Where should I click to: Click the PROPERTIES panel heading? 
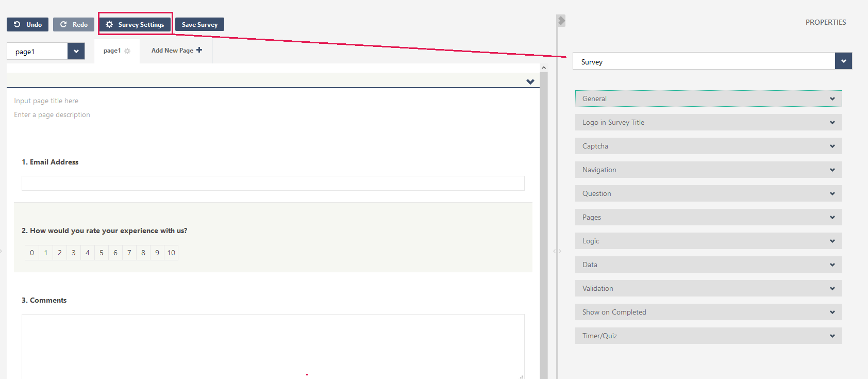[x=826, y=22]
